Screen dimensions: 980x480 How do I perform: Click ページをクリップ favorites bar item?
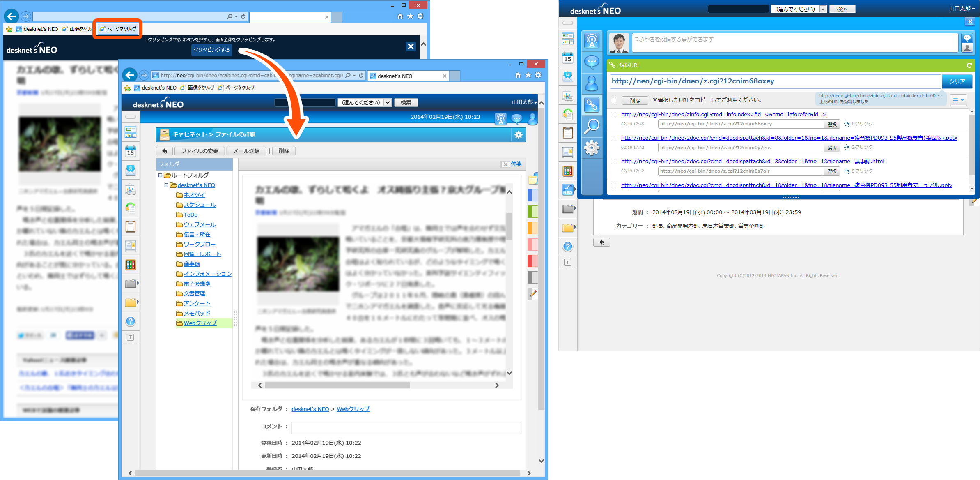coord(118,29)
